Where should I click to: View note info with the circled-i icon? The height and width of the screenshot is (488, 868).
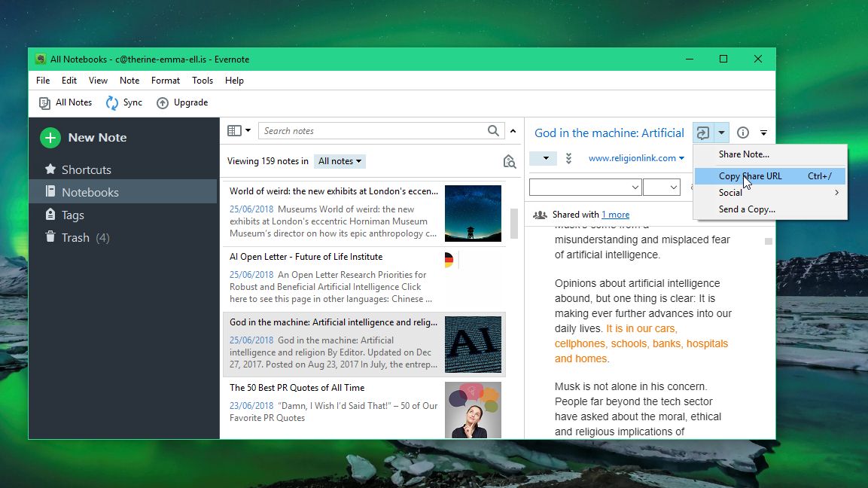point(742,133)
